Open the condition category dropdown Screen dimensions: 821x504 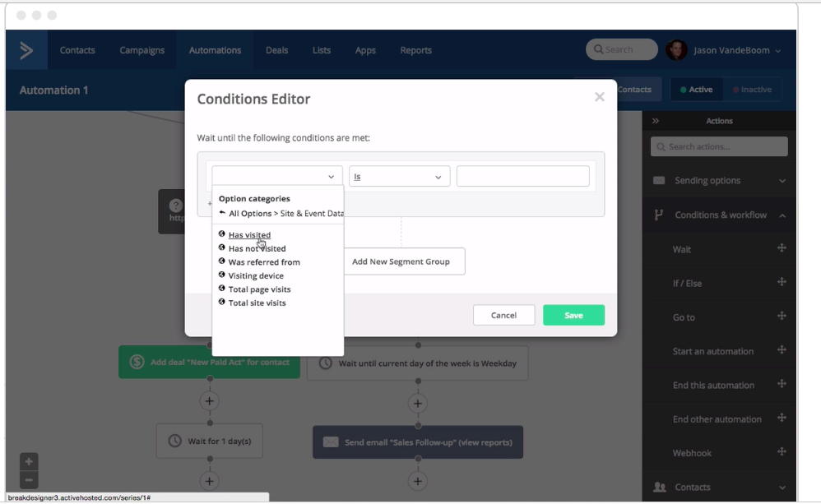tap(276, 175)
